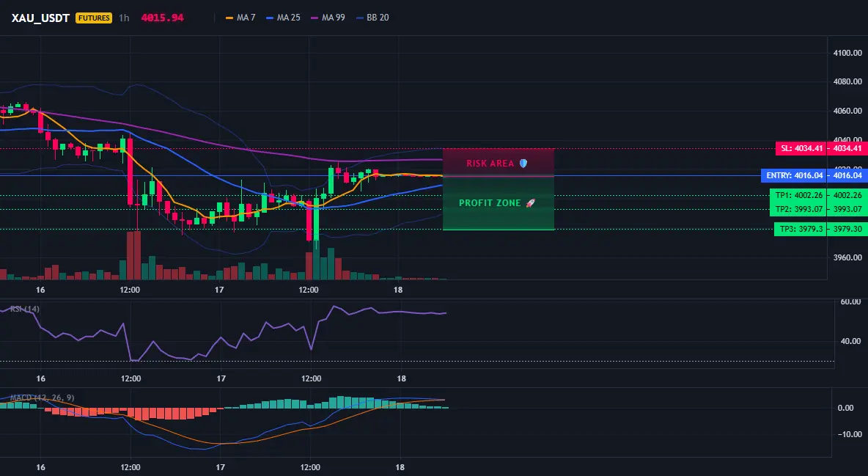The width and height of the screenshot is (868, 476).
Task: Click the 4016.04 entry axis value
Action: 847,176
